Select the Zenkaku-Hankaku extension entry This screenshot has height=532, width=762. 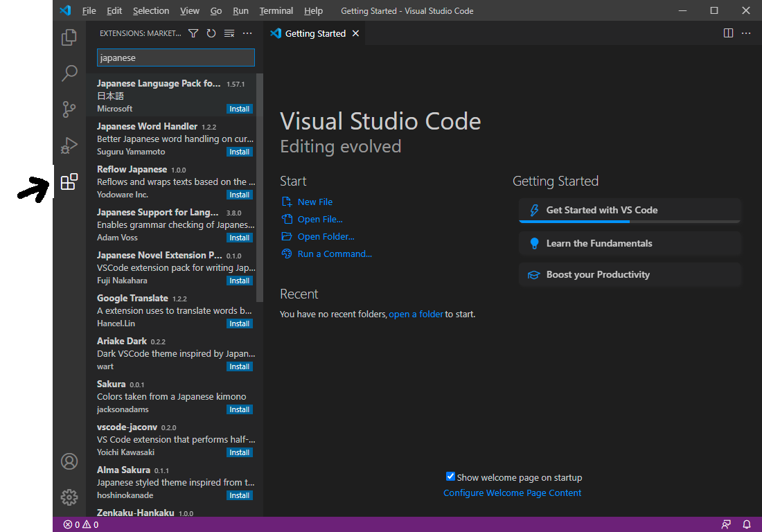pyautogui.click(x=171, y=512)
